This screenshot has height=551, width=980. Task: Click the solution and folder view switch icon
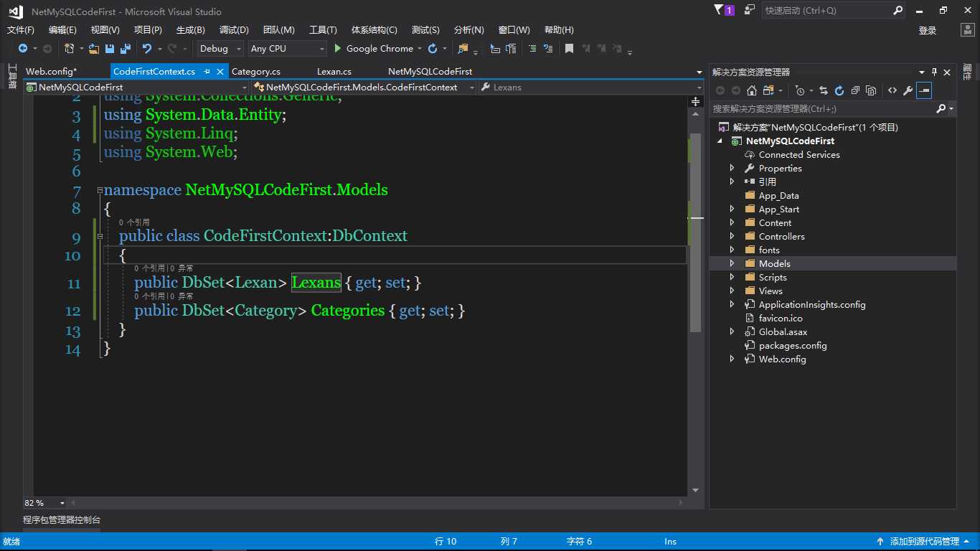pyautogui.click(x=768, y=90)
